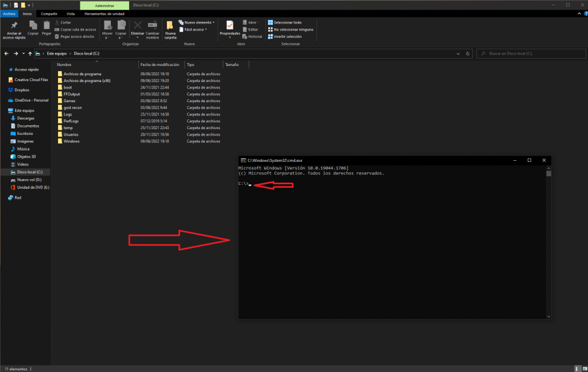Click the 'Cambiar nombre' rename icon
Viewport: 588px width, 372px height.
coord(153,26)
